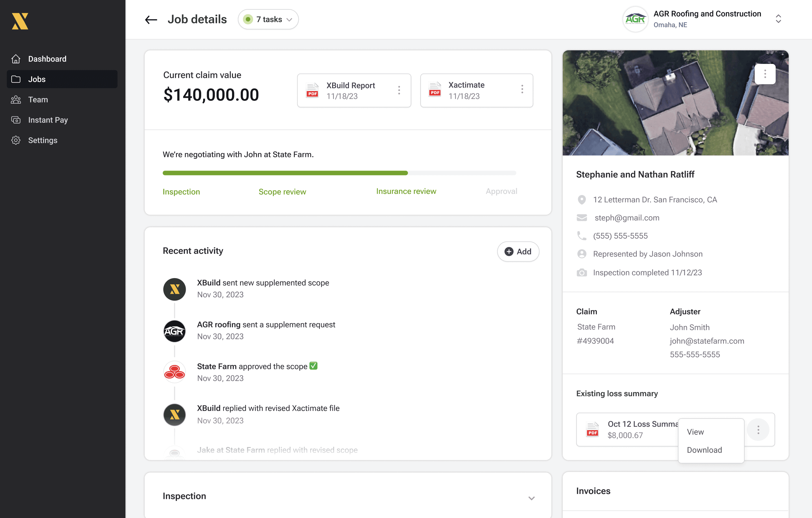Screen dimensions: 812x518
Task: Click the steph@gmail.com email address
Action: click(627, 218)
